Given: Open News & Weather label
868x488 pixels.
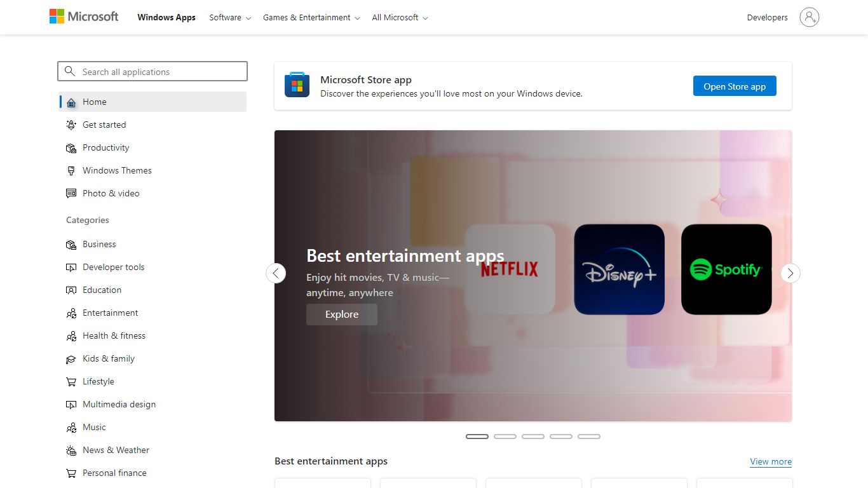Looking at the screenshot, I should point(116,450).
